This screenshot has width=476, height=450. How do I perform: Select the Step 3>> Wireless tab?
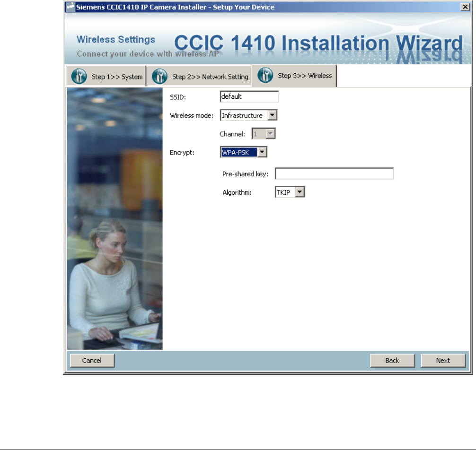(294, 76)
